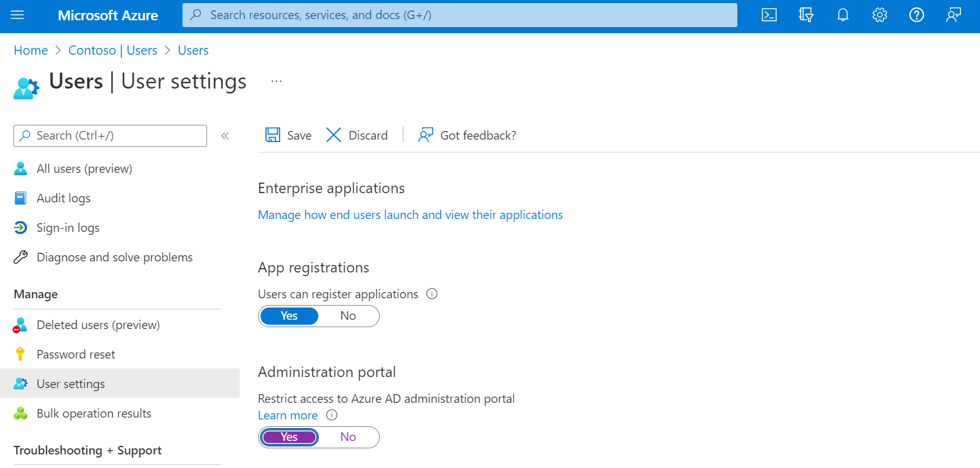Click the Deleted users icon

point(20,325)
